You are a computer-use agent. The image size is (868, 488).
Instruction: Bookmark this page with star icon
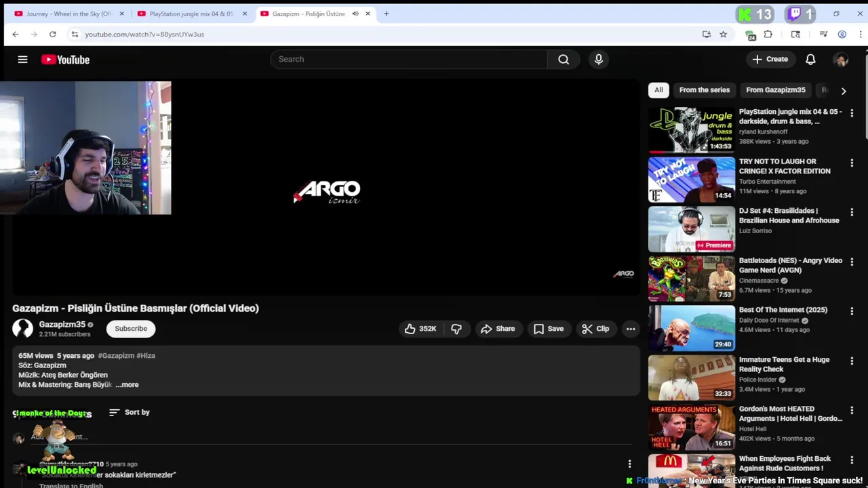point(723,34)
